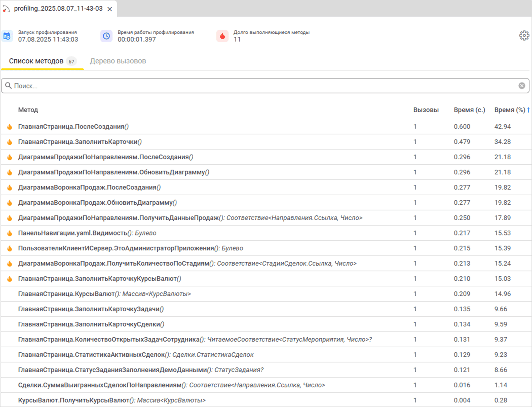Sort by Время (с.) column header

point(469,110)
